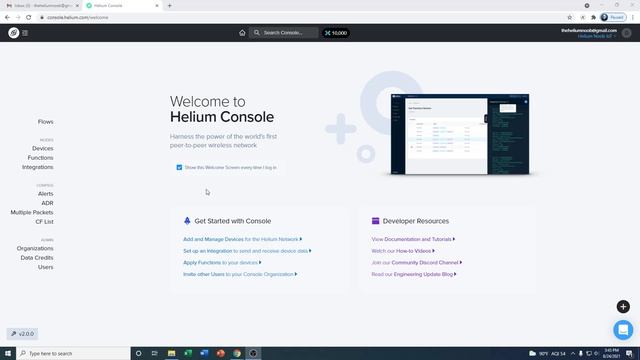
Task: Open the Windows Start menu
Action: click(x=8, y=353)
